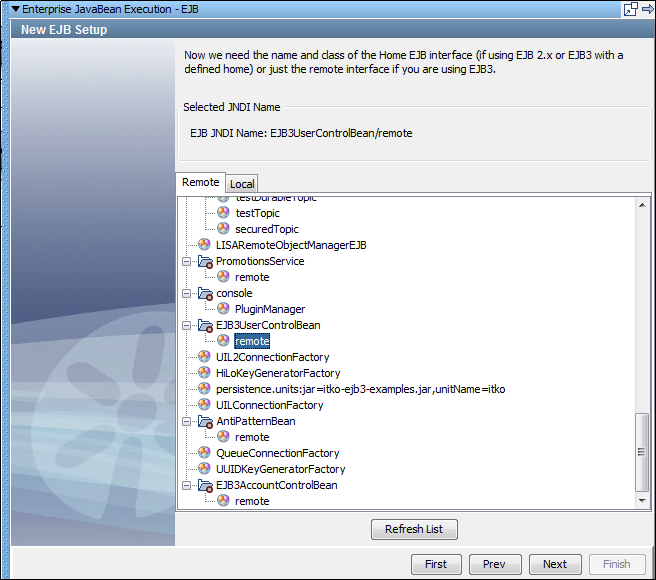
Task: Collapse the AntiPatternBean node
Action: (x=187, y=421)
